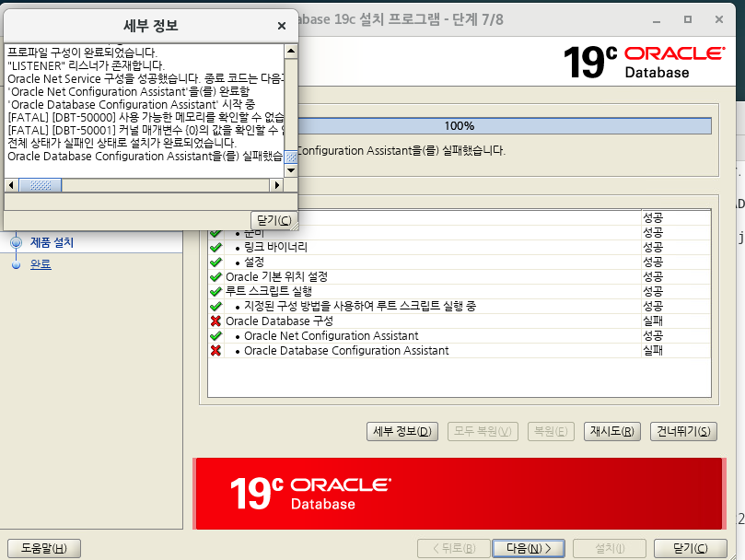
Task: Click the left arrow of the details horizontal scrollbar
Action: tap(11, 185)
